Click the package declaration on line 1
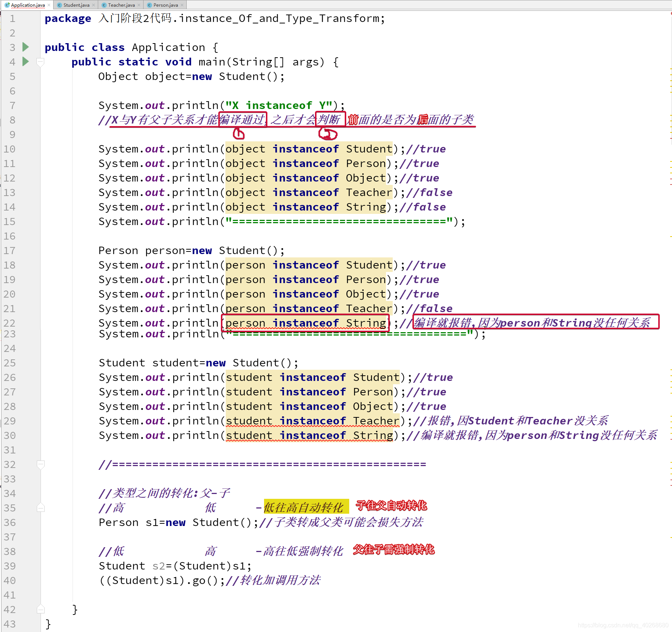 [x=215, y=18]
